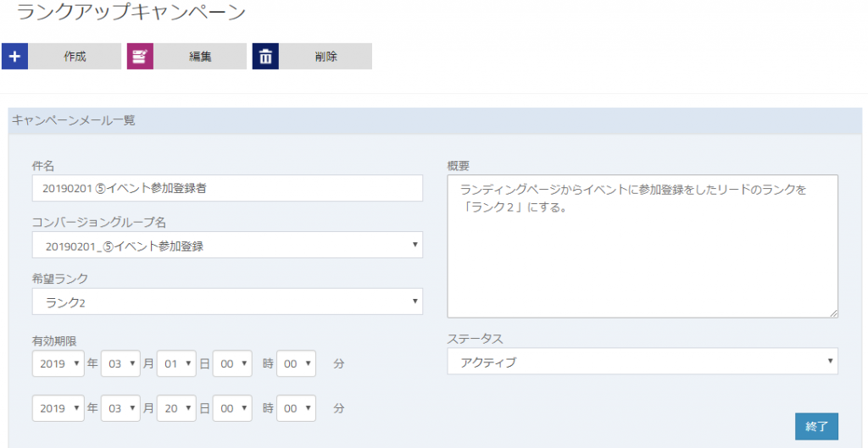Click the 削除 button label
868x448 pixels.
[325, 57]
